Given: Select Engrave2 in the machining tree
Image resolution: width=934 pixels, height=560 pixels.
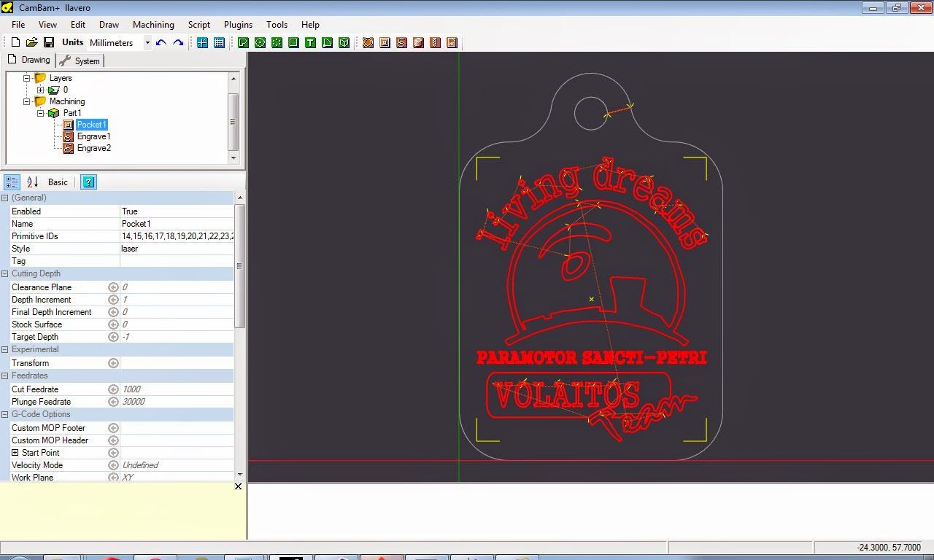Looking at the screenshot, I should point(93,148).
